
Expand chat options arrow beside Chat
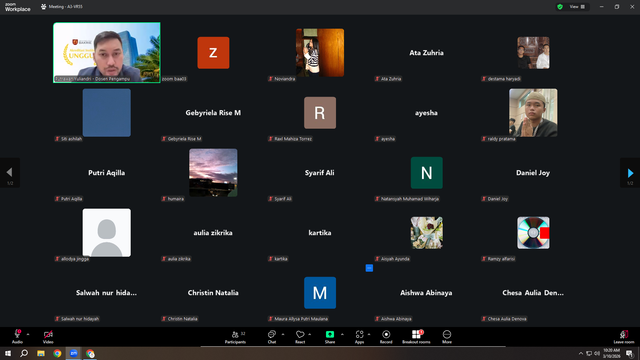pos(283,334)
